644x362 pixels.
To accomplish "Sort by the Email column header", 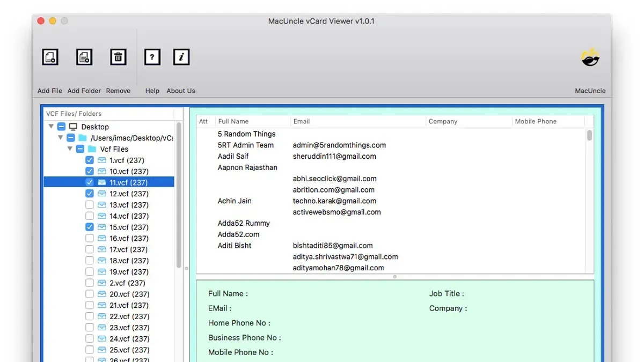I will pos(358,121).
